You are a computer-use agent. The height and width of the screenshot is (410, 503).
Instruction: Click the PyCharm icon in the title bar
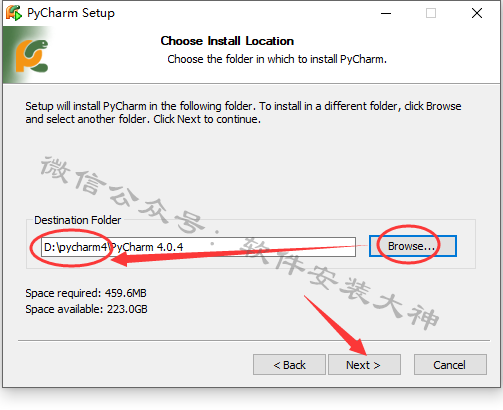click(x=14, y=13)
